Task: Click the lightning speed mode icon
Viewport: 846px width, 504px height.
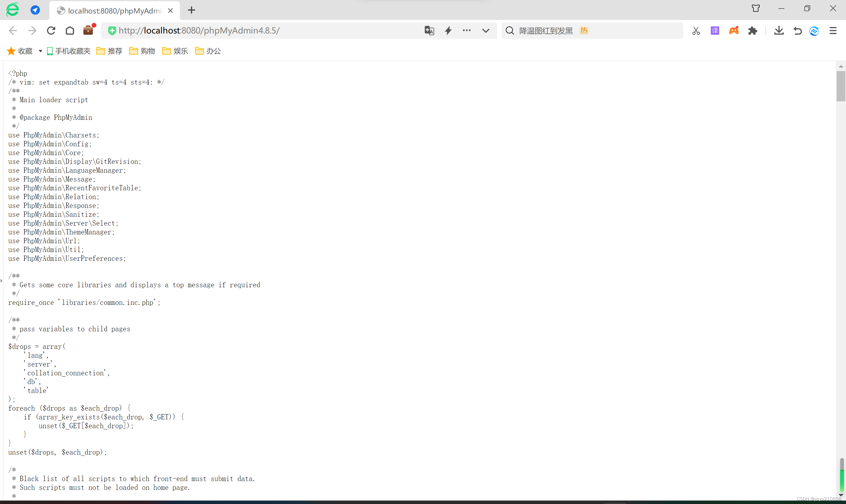Action: 448,31
